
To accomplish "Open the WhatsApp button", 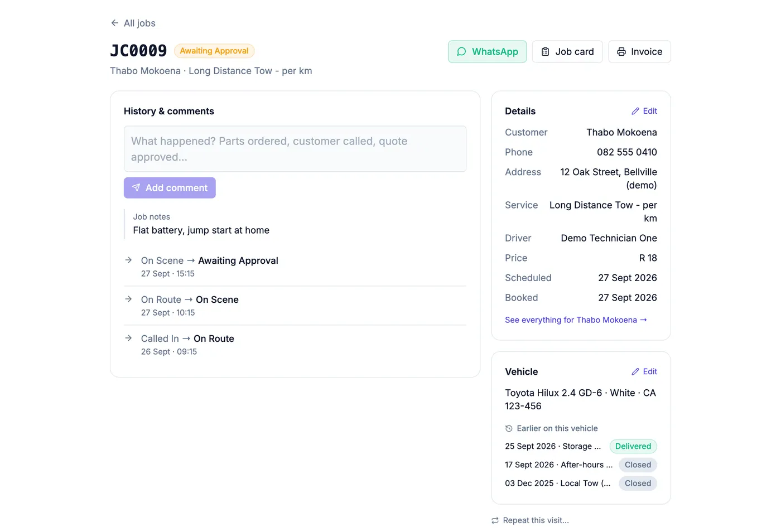I will coord(487,52).
